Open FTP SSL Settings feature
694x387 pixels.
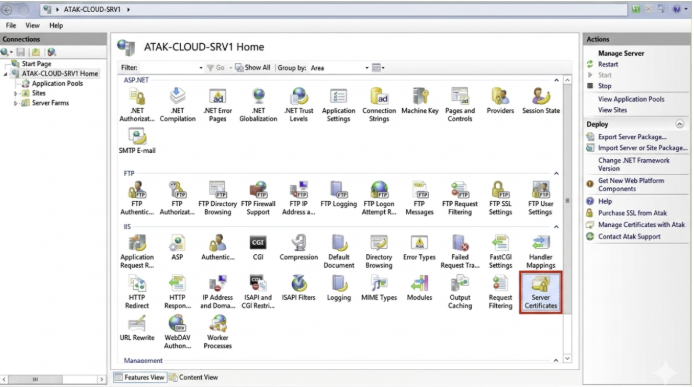pyautogui.click(x=500, y=198)
